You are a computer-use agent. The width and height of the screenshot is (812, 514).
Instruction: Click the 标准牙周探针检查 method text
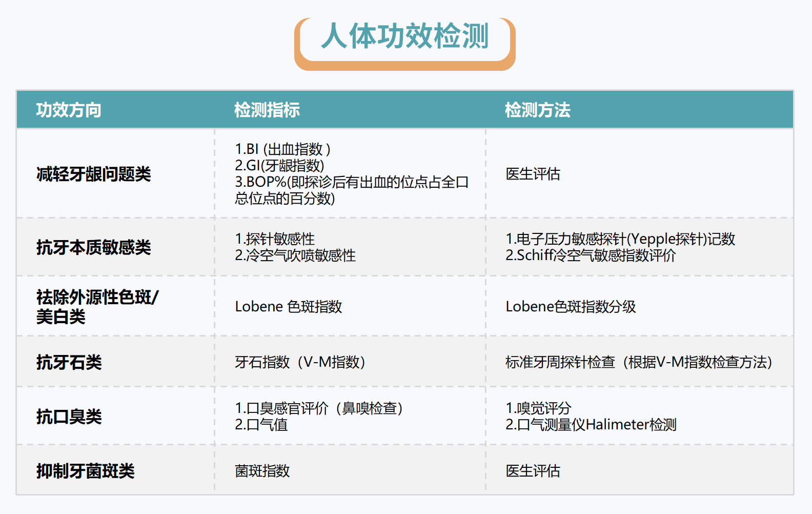638,362
